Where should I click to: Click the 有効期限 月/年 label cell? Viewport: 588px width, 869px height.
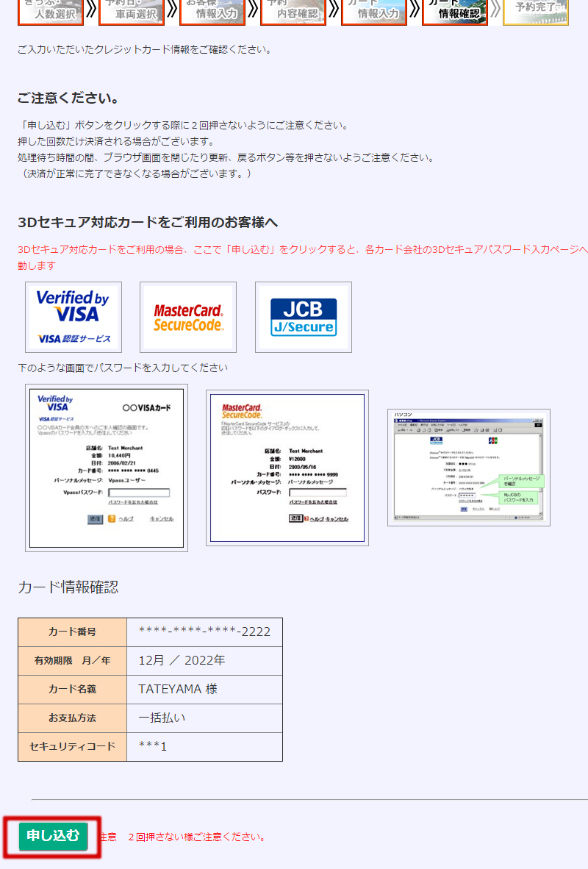point(73,661)
